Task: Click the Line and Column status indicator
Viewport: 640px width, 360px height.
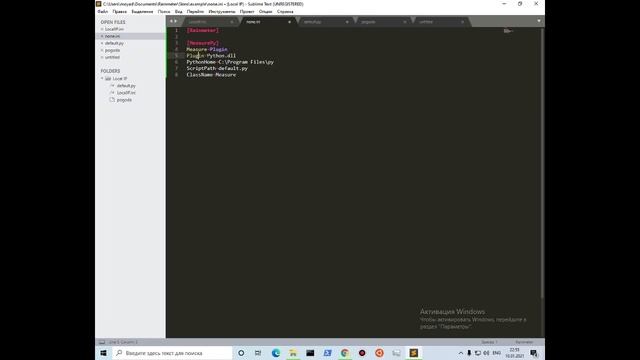Action: coord(123,342)
